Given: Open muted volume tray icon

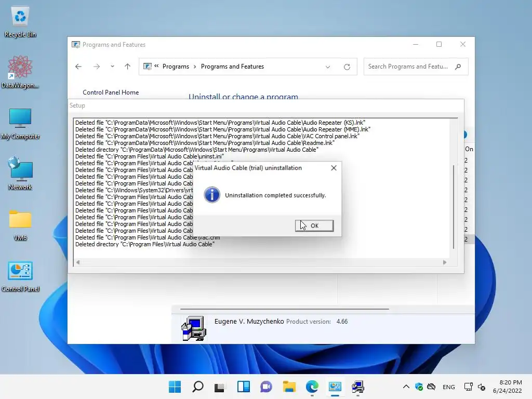Looking at the screenshot, I should pos(482,387).
